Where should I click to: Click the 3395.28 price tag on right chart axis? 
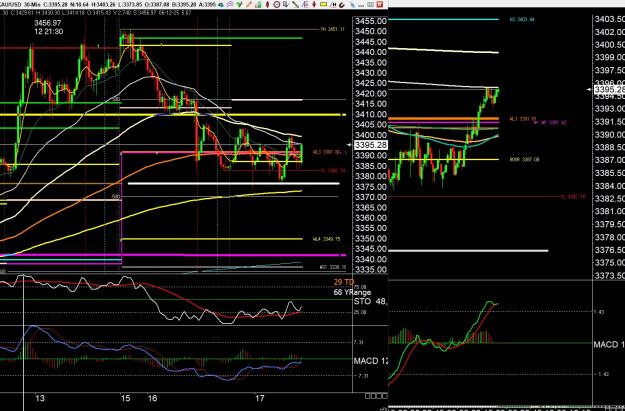tap(609, 89)
